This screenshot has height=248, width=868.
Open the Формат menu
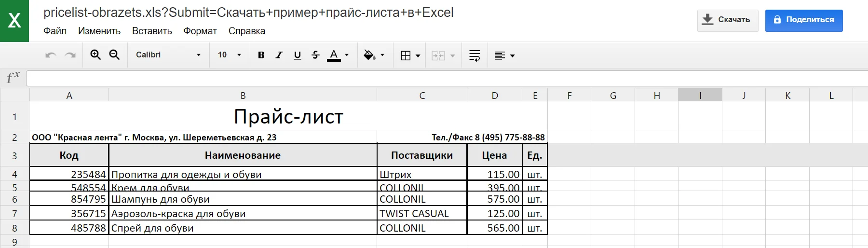200,31
